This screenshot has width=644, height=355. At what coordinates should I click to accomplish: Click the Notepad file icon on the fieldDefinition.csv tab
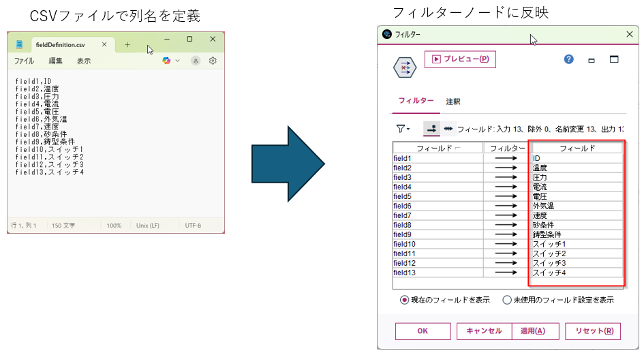pyautogui.click(x=19, y=44)
